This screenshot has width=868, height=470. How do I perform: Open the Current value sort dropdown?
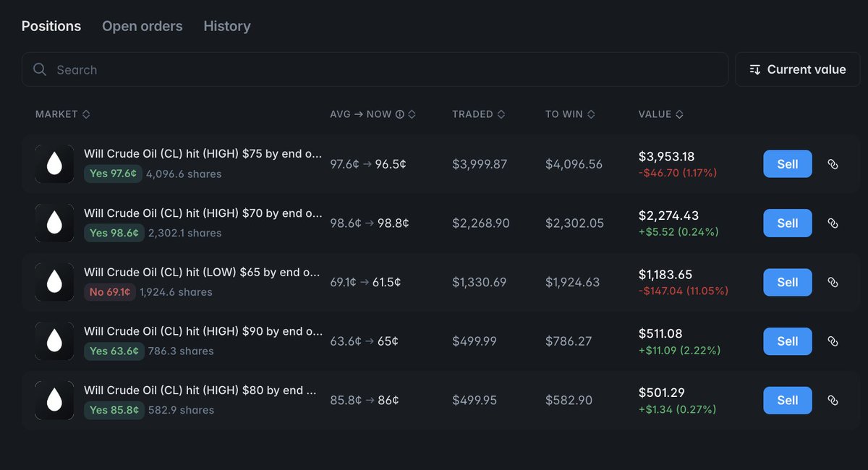798,69
